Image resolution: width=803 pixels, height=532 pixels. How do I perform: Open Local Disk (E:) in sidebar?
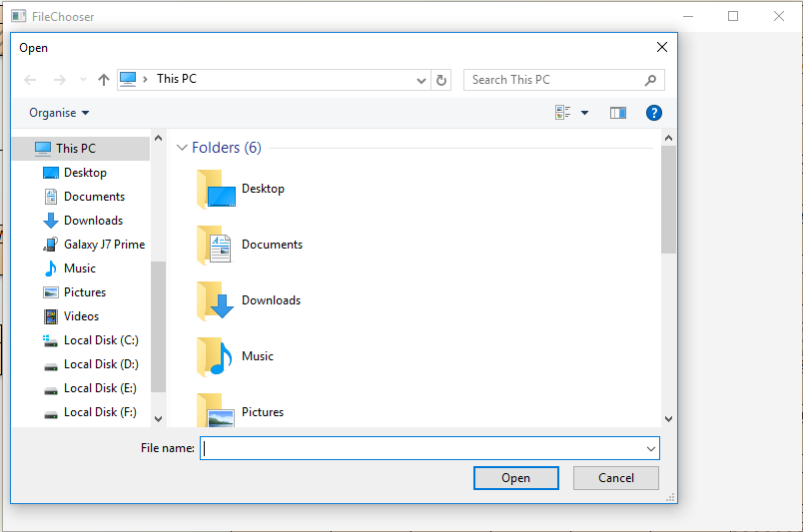tap(90, 388)
